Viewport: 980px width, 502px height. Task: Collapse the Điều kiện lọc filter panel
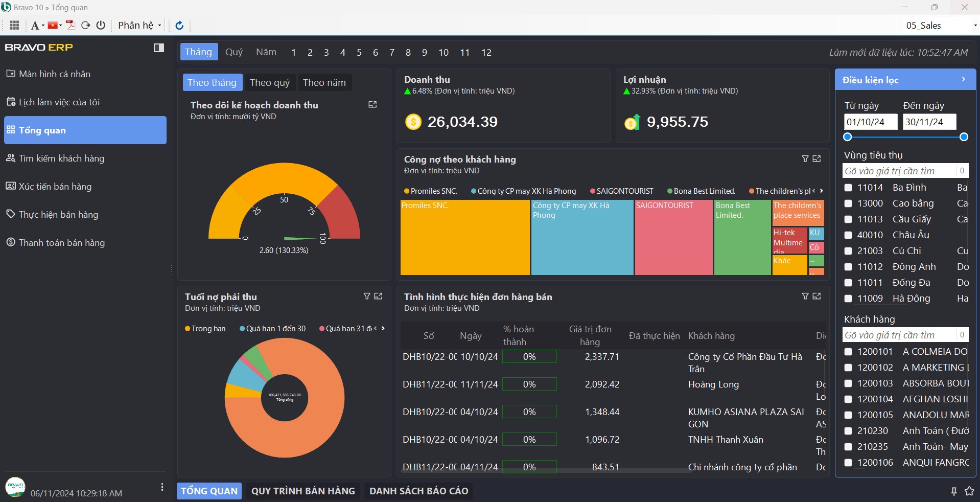tap(963, 79)
